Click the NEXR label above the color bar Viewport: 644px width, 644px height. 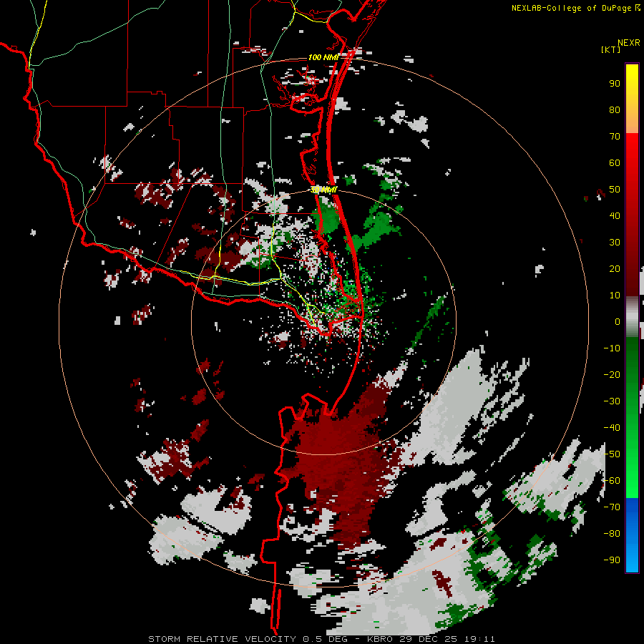[x=629, y=43]
